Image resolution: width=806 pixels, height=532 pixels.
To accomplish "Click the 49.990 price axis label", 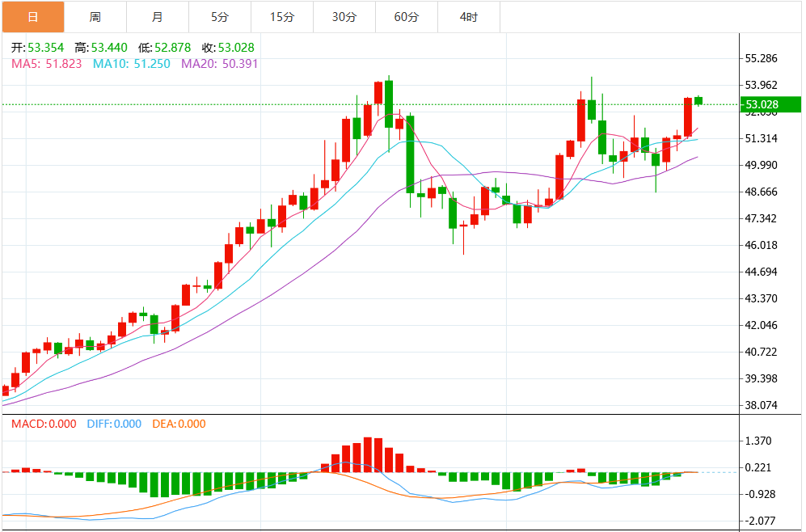I will (x=762, y=166).
